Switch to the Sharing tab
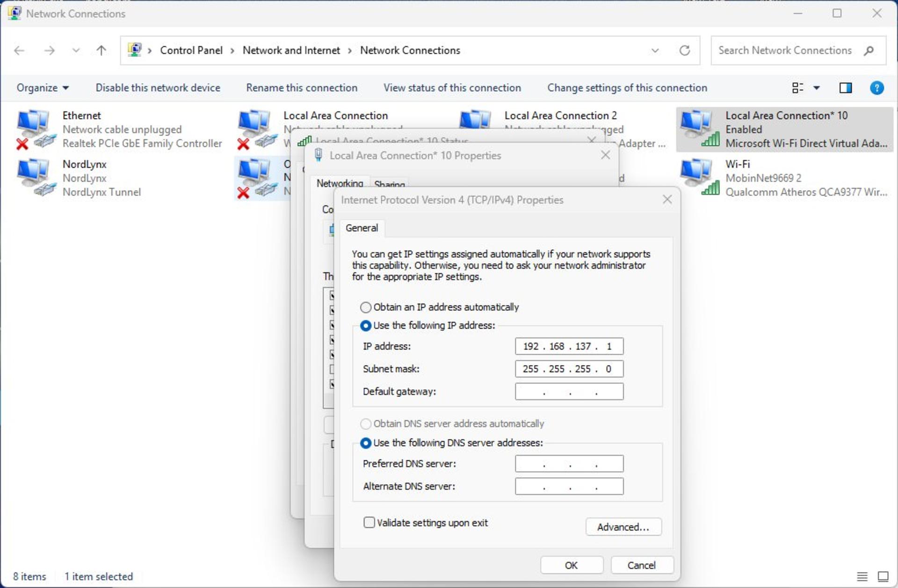The height and width of the screenshot is (588, 898). click(390, 184)
